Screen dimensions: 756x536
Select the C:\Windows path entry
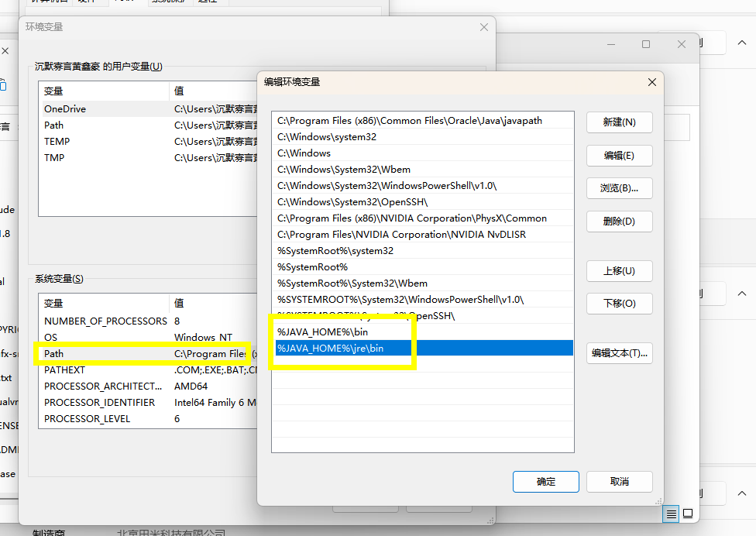click(422, 153)
